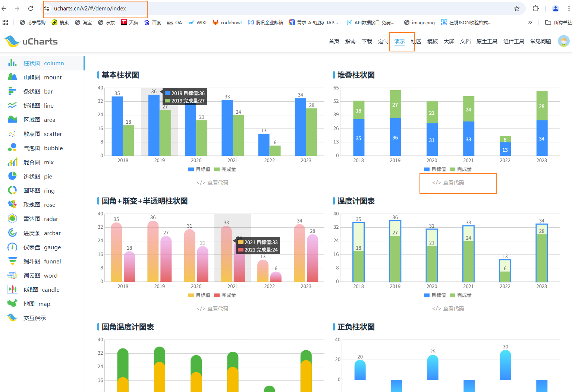
Task: Click the K线图 candle chart icon
Action: [12, 289]
